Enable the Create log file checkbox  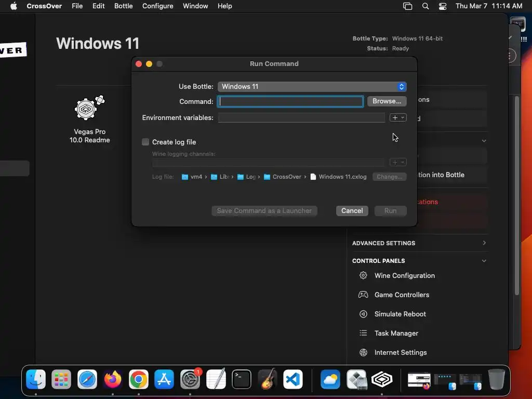click(x=145, y=142)
